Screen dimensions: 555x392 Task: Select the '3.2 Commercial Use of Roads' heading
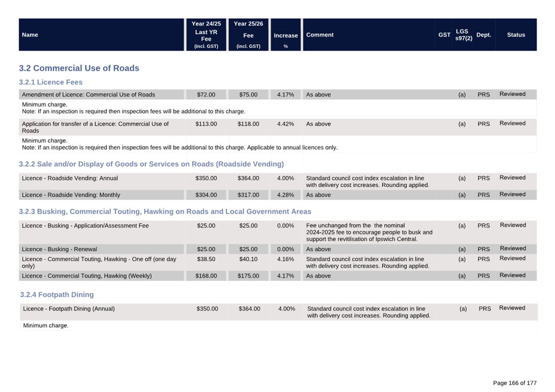point(79,68)
